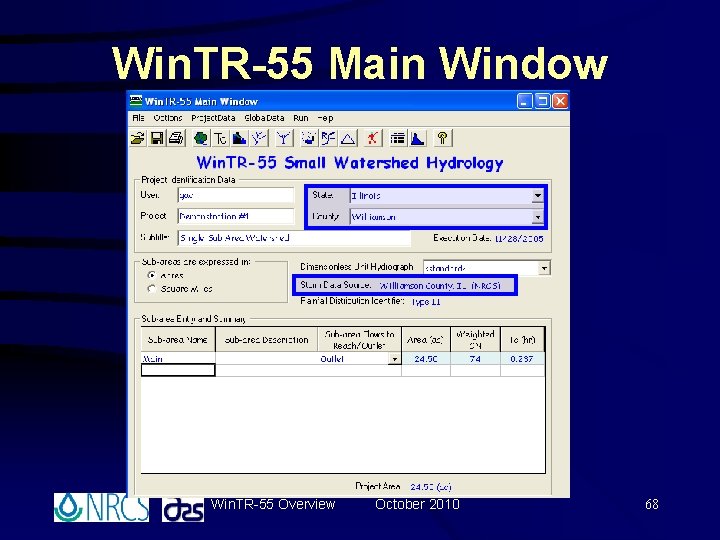Open a project file with the folder icon
The width and height of the screenshot is (720, 540).
click(137, 138)
